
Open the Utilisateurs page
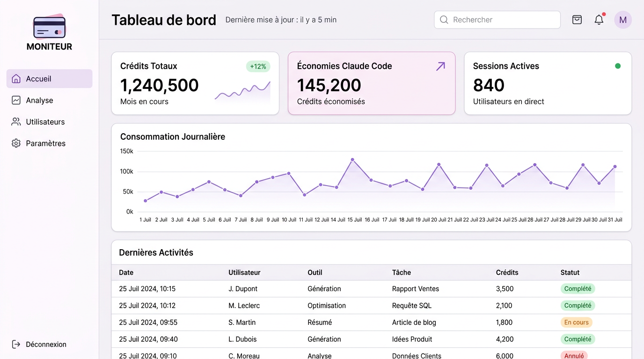(x=49, y=122)
